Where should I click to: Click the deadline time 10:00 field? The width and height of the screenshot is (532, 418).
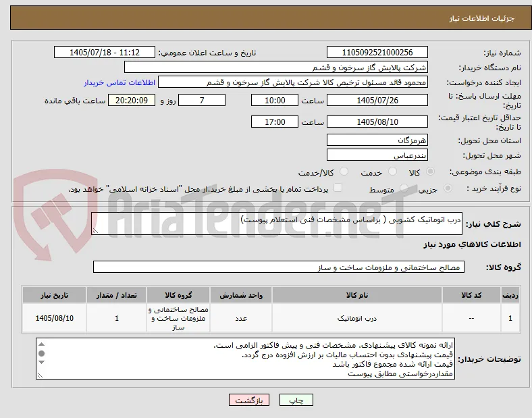[x=275, y=100]
